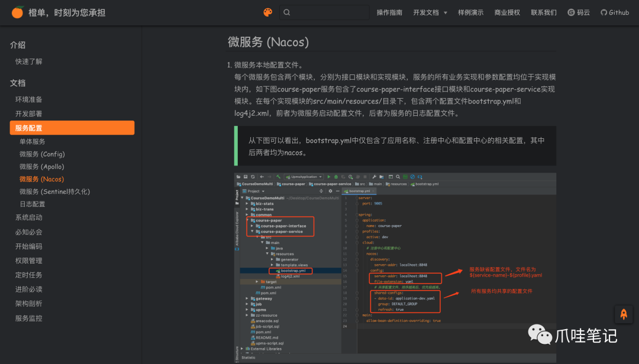Open 快速了解 in the sidebar

pyautogui.click(x=29, y=61)
